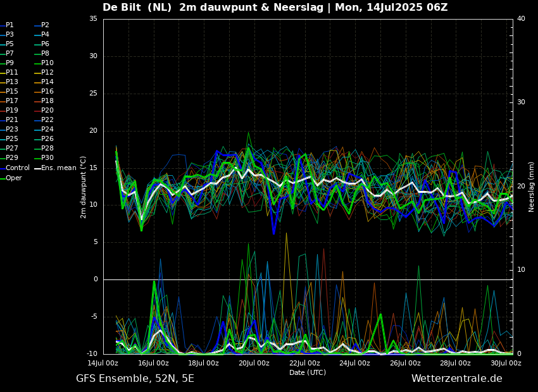Select the P5 legend entry

point(7,44)
